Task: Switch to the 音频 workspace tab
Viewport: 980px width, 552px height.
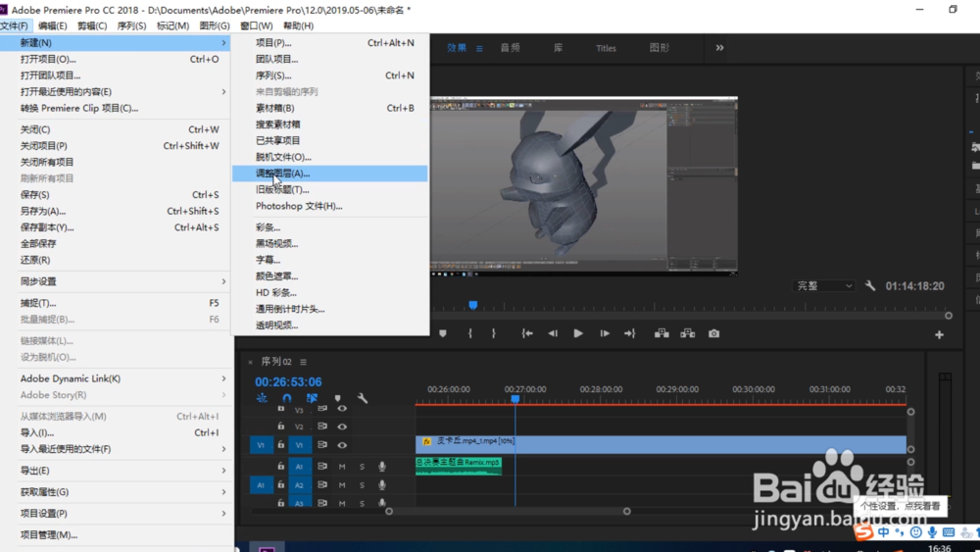Action: [x=510, y=48]
